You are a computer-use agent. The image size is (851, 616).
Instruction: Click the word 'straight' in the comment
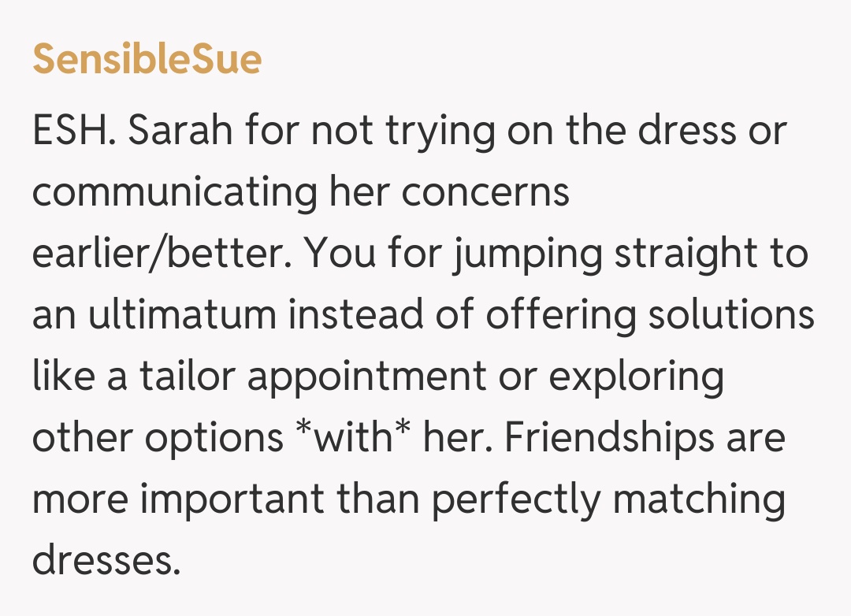point(675,254)
